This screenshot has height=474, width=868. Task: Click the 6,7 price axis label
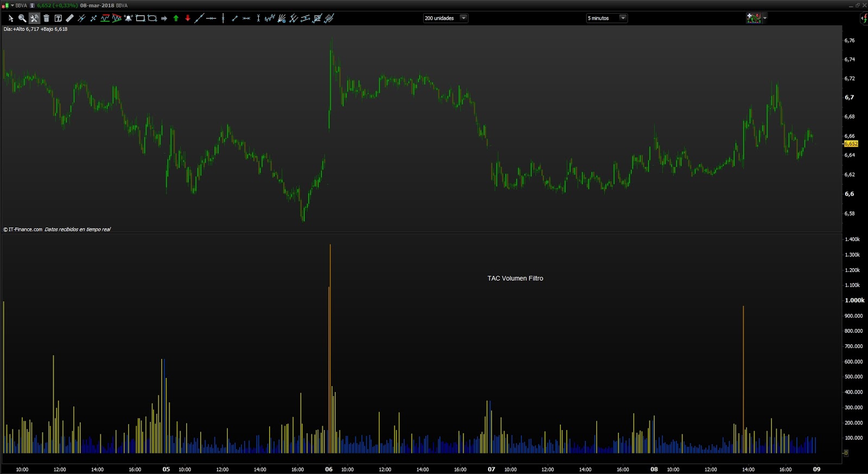click(x=849, y=98)
